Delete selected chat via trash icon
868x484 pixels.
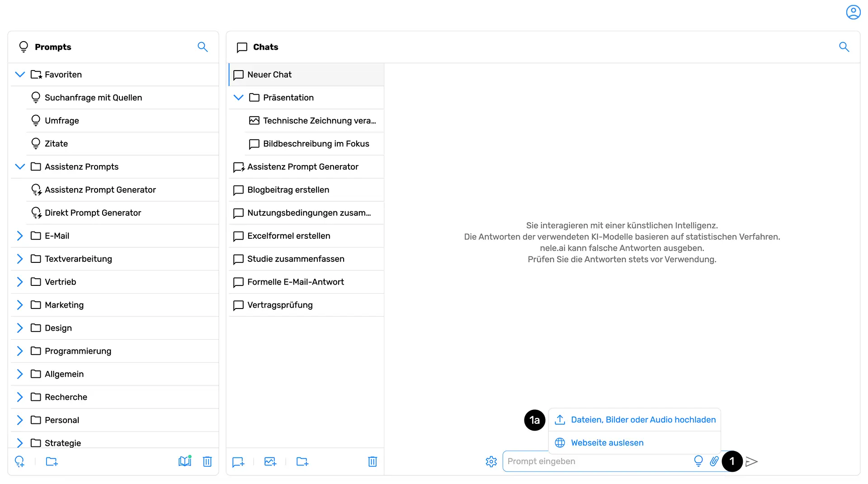(x=373, y=461)
